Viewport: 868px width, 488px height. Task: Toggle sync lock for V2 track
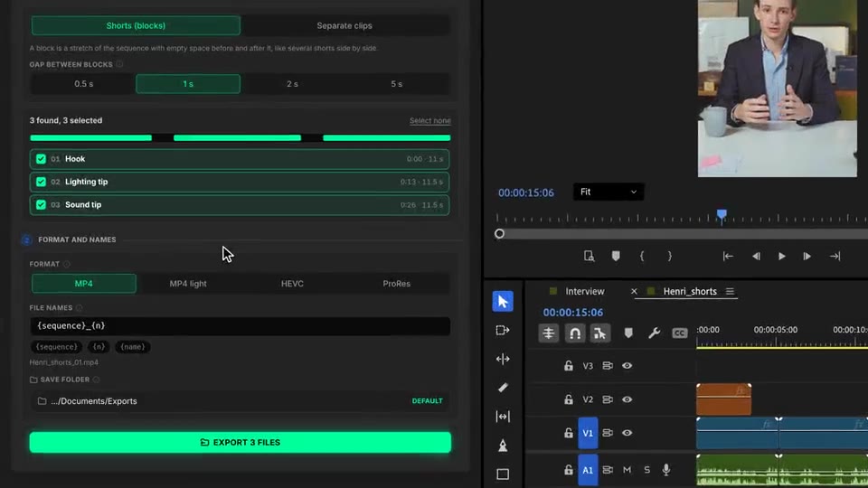pos(608,399)
